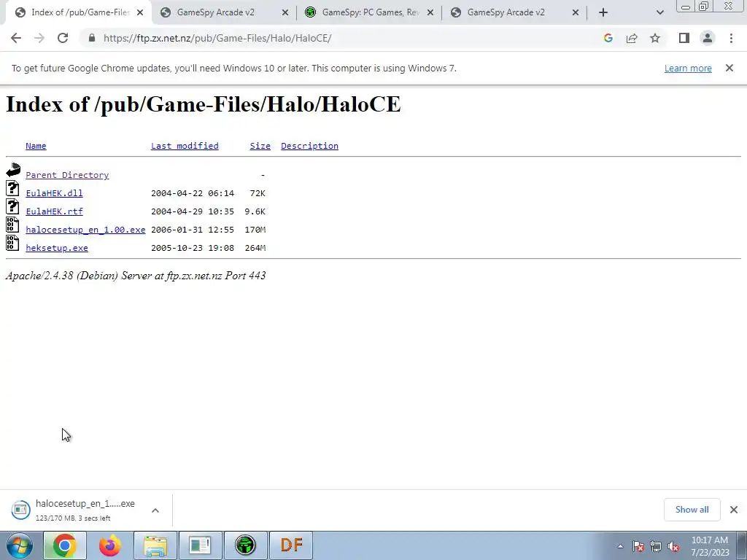Open clock showing 10:17 AM
747x560 pixels.
pos(710,546)
